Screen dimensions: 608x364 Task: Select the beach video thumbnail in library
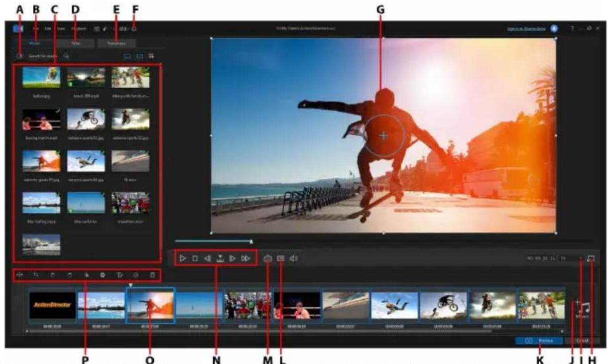(86, 78)
